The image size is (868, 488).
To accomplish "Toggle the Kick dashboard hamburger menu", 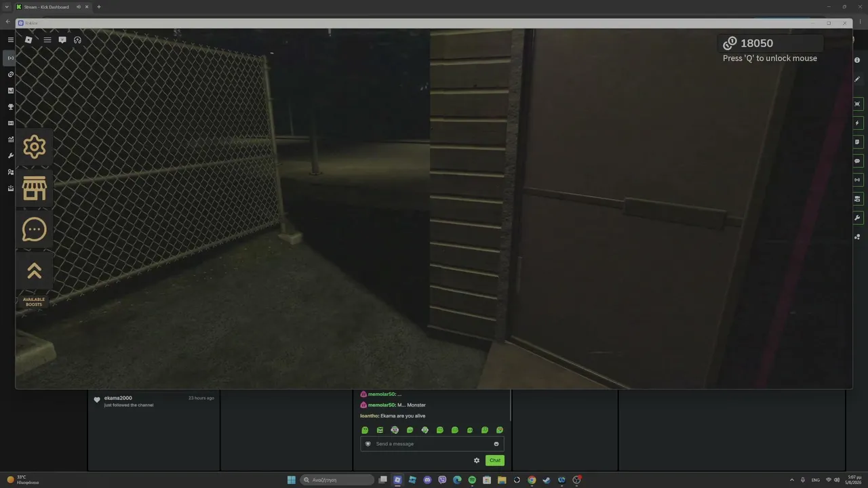I will [10, 40].
